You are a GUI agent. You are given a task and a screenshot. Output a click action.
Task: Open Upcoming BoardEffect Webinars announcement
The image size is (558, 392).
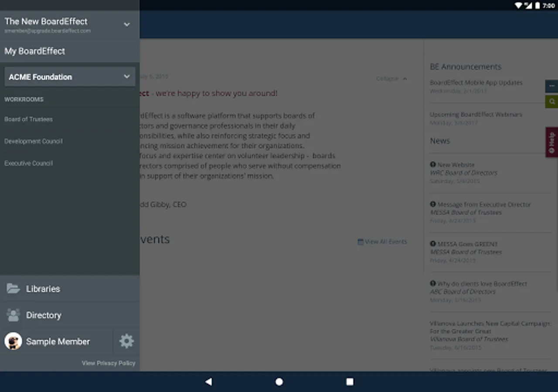(x=476, y=114)
